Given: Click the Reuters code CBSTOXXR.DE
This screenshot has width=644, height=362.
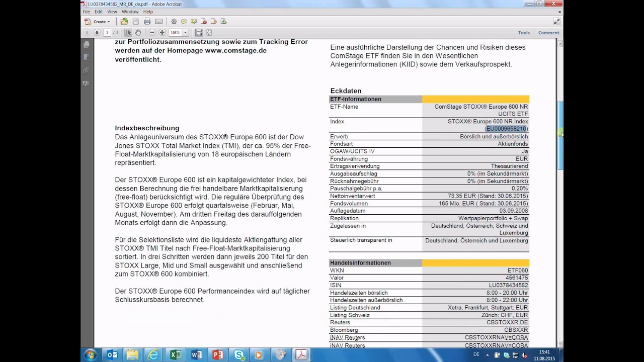Looking at the screenshot, I should coord(507,322).
